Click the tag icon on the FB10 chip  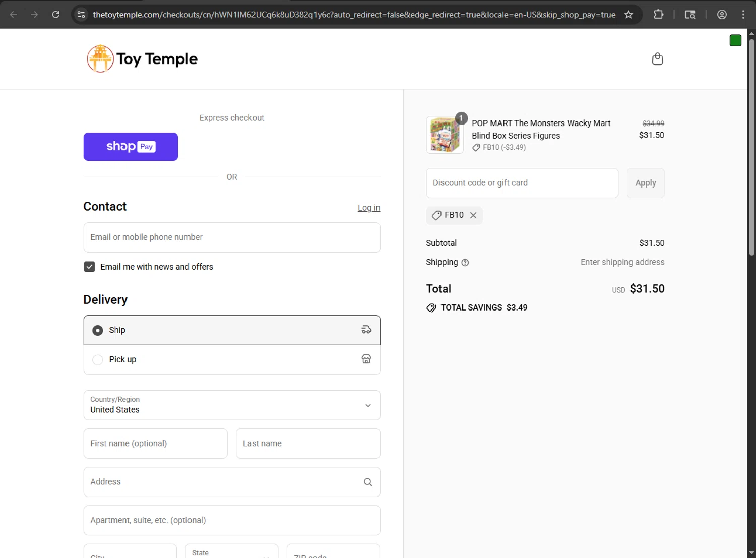pos(436,215)
